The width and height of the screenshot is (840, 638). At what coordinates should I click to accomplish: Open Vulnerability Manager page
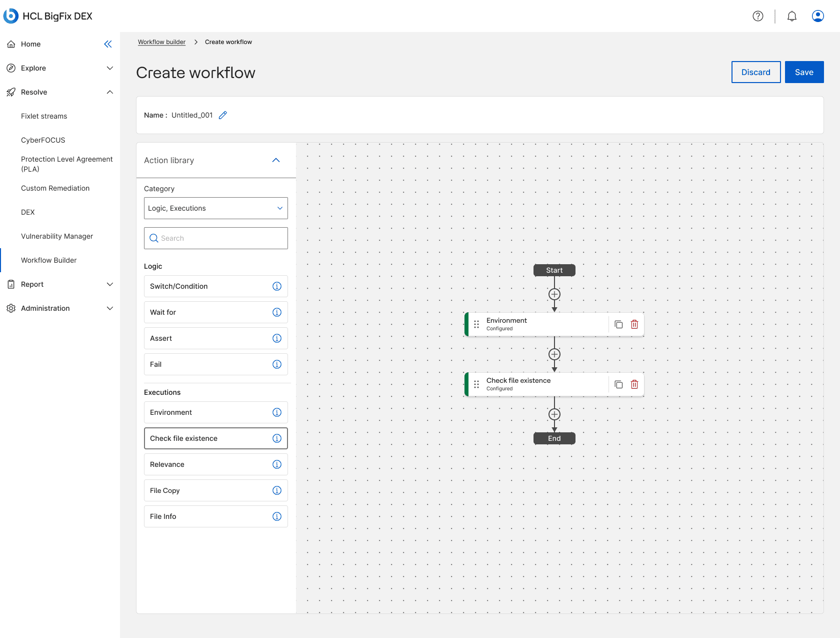(57, 236)
